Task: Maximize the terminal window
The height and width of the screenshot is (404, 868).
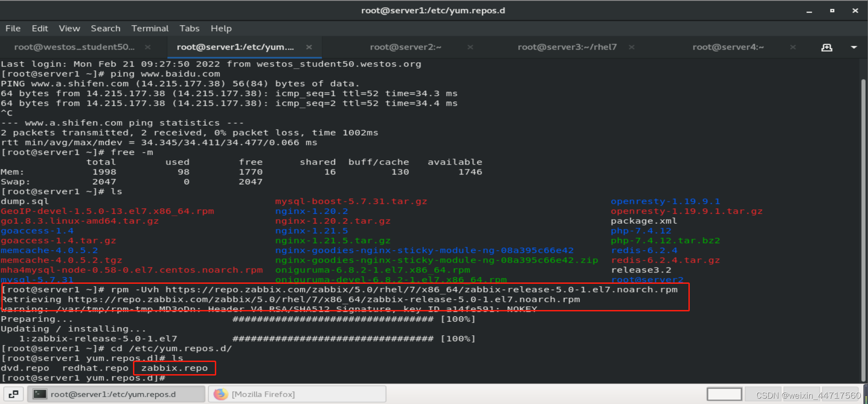Action: pos(832,11)
